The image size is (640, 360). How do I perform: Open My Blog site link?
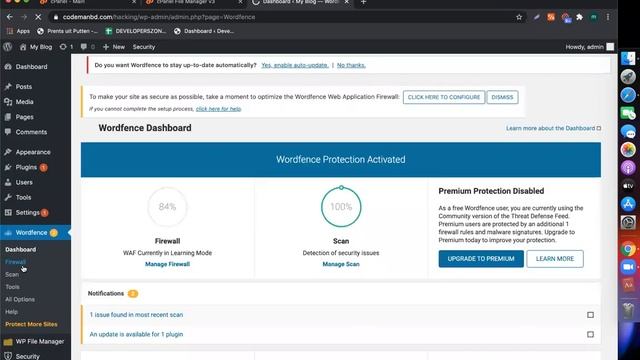(36, 47)
